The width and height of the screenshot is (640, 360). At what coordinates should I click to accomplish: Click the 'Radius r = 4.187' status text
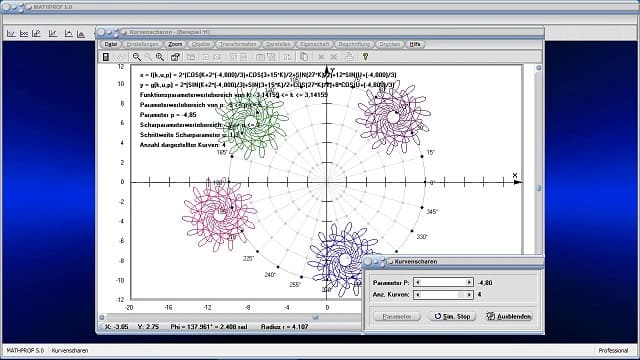284,327
